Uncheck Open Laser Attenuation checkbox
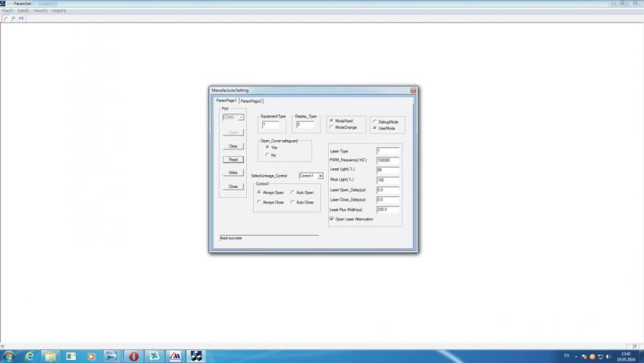Screen dimensions: 644x363 [x=332, y=219]
